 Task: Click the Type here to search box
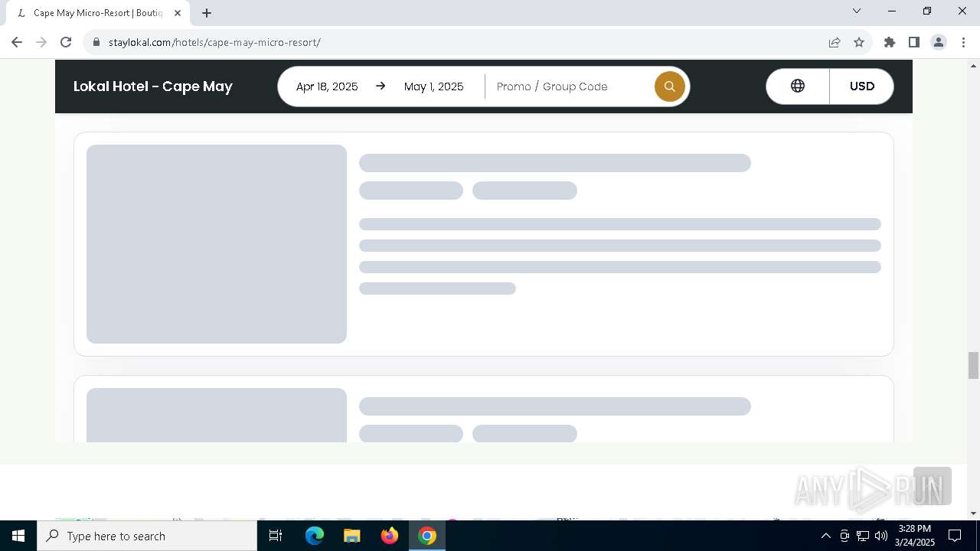click(x=147, y=536)
